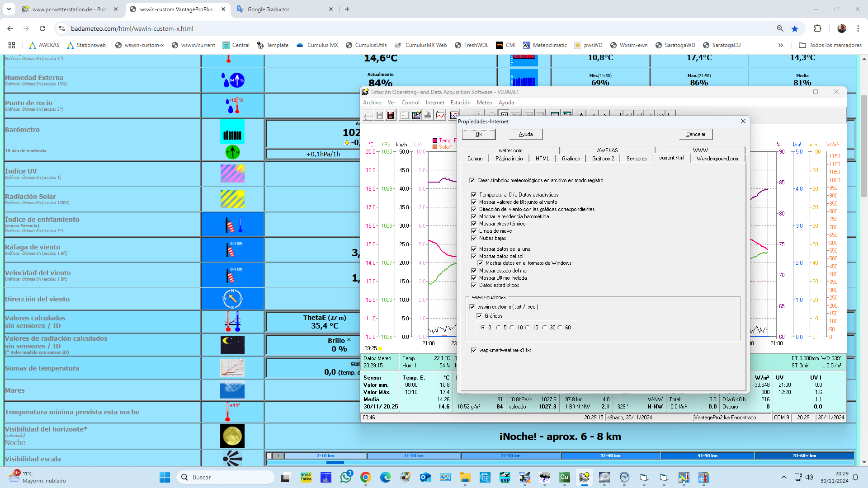
Task: Click the Cancelar button
Action: (695, 134)
